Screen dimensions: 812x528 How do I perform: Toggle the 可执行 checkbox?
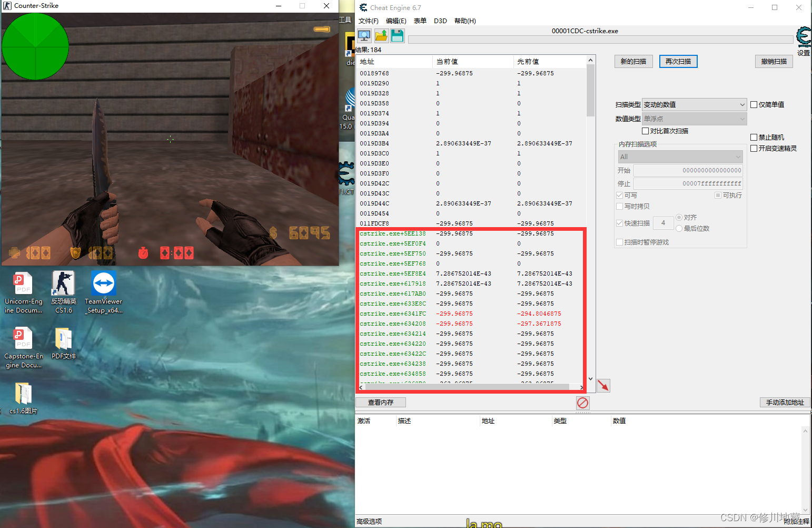[x=718, y=195]
